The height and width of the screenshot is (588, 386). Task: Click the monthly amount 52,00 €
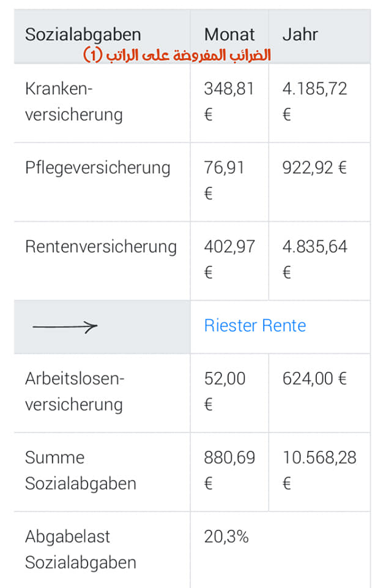tap(225, 391)
